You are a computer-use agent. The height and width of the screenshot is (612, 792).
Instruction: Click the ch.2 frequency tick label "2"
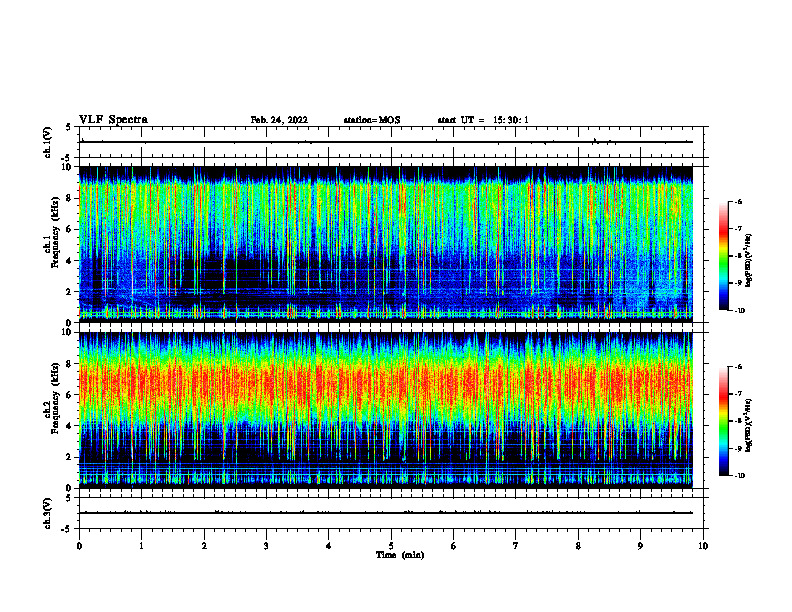coord(70,457)
